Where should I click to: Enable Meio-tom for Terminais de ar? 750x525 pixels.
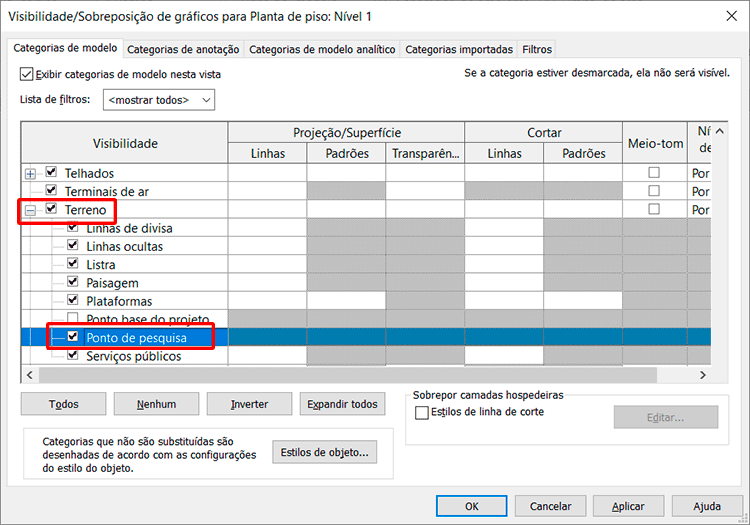654,191
